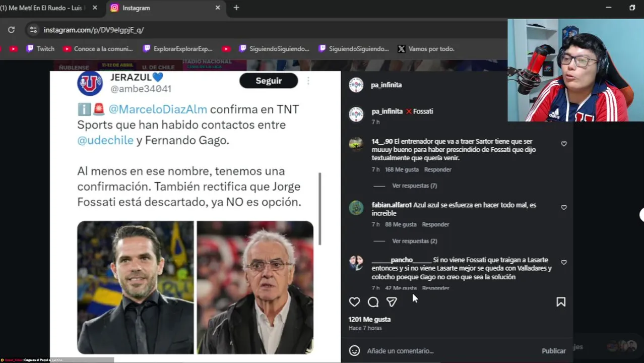The image size is (644, 363).
Task: Click the post image scrollbar
Action: (320, 209)
